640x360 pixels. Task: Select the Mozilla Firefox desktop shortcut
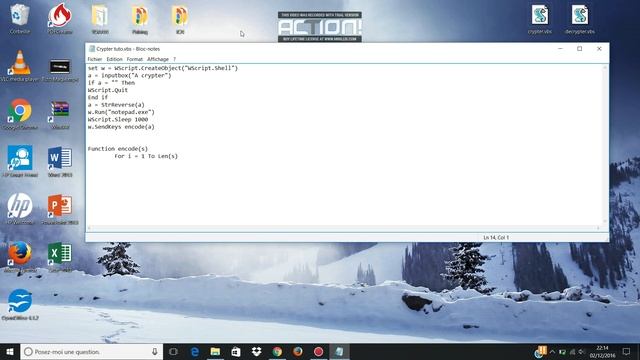tap(20, 257)
